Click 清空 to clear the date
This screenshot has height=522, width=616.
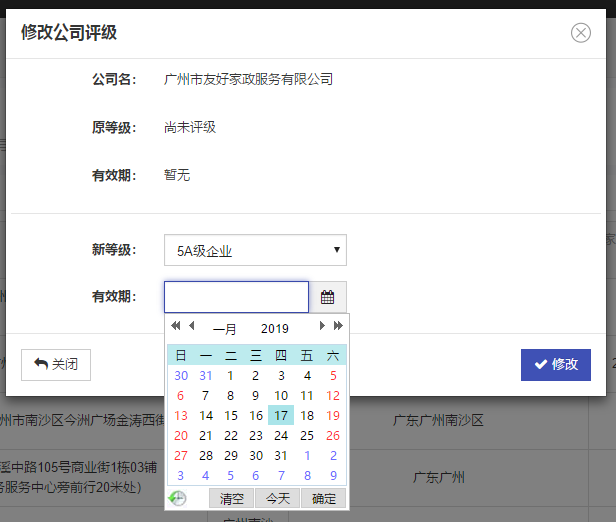231,498
